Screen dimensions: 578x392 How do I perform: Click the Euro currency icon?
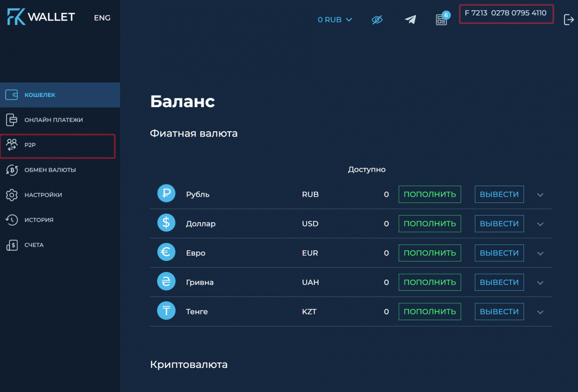166,253
